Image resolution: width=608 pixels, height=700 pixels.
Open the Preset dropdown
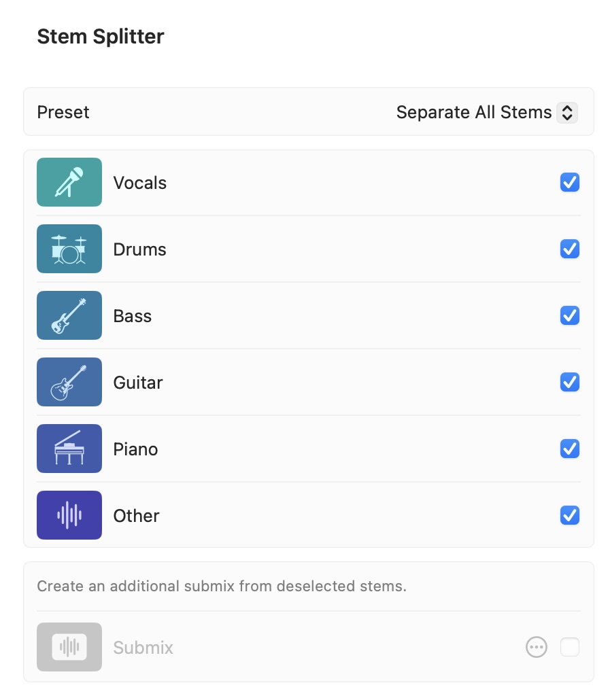pos(487,112)
